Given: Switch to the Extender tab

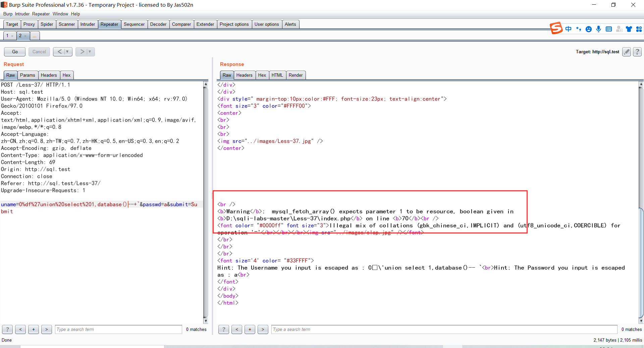Looking at the screenshot, I should pyautogui.click(x=205, y=24).
